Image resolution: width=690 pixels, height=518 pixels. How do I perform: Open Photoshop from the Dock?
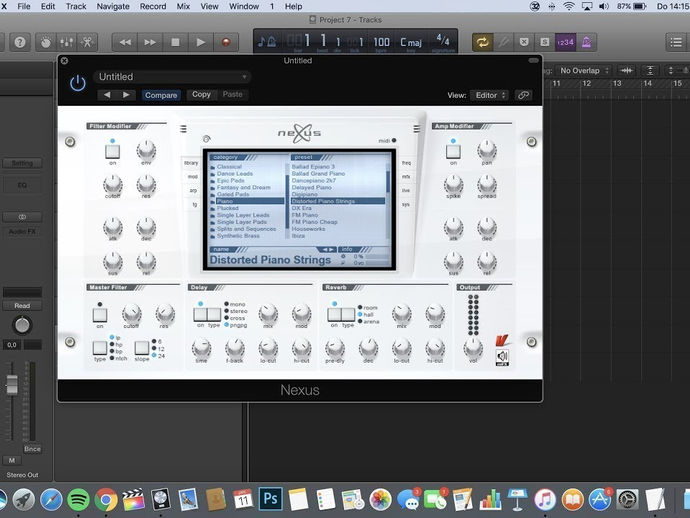[270, 500]
